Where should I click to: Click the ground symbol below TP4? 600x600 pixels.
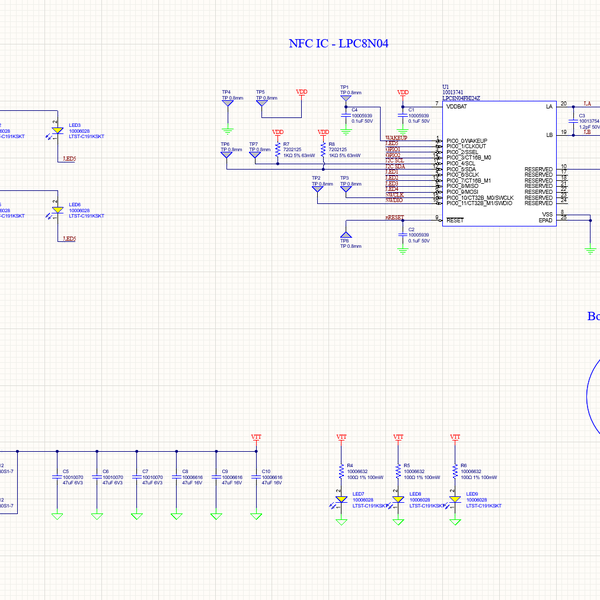228,131
